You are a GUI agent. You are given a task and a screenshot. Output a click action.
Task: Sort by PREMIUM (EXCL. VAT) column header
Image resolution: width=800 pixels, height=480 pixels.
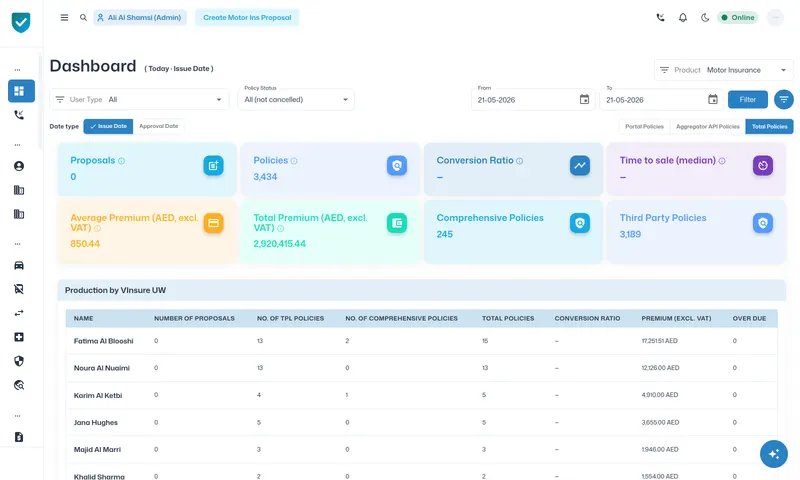[x=676, y=318]
